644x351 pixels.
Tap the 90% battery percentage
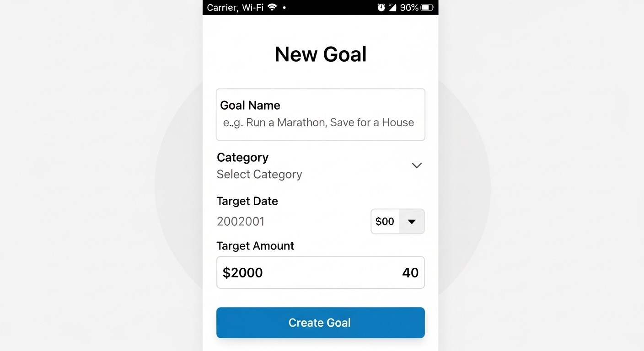click(409, 7)
